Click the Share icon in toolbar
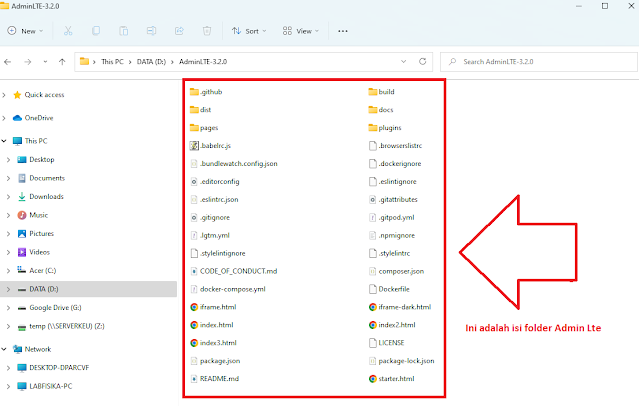The width and height of the screenshot is (639, 406). (179, 31)
